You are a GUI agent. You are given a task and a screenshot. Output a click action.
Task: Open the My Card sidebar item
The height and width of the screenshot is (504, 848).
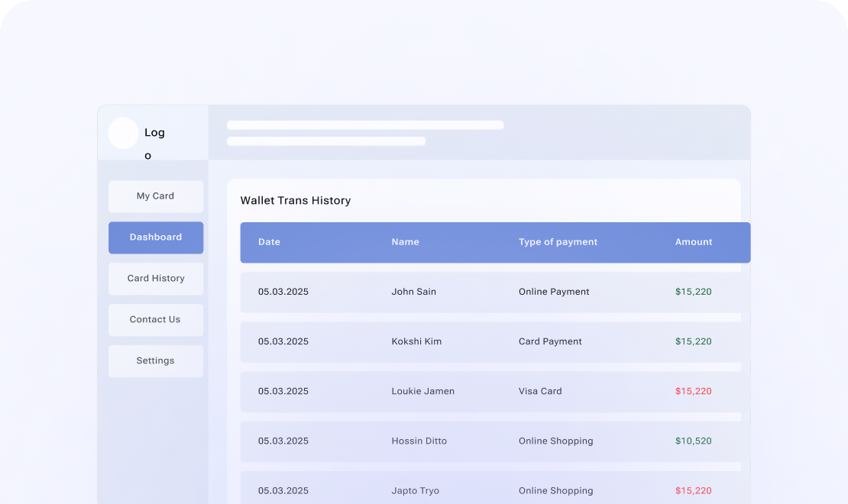click(x=156, y=196)
